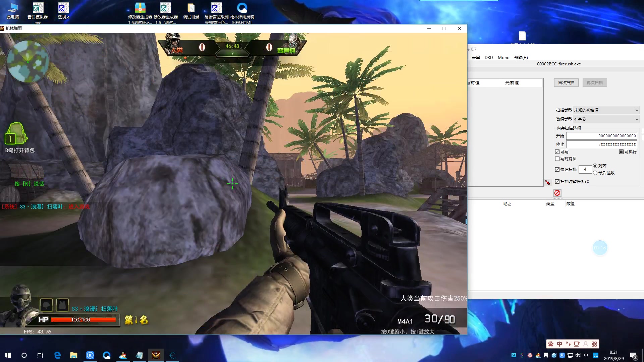Open Edge browser from taskbar
The width and height of the screenshot is (644, 362).
(x=57, y=355)
